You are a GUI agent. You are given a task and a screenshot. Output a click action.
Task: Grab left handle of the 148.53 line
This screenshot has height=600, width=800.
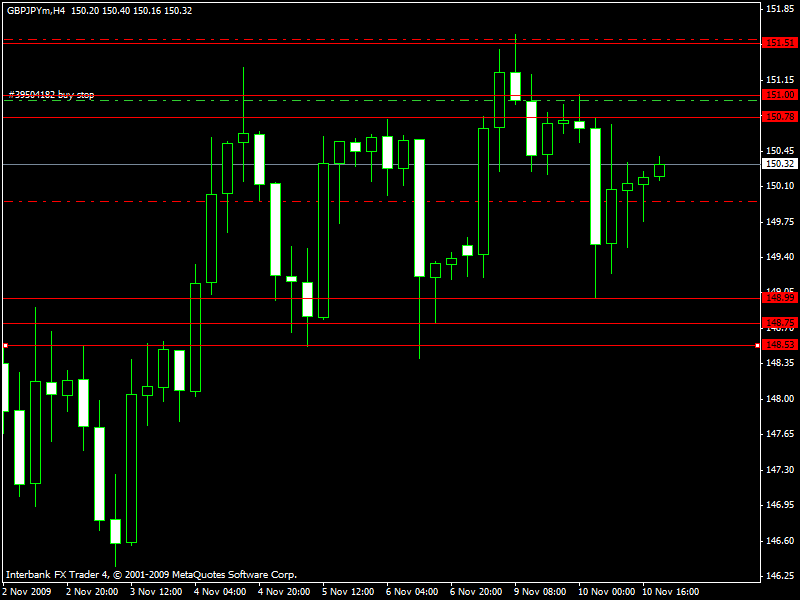(x=5, y=345)
